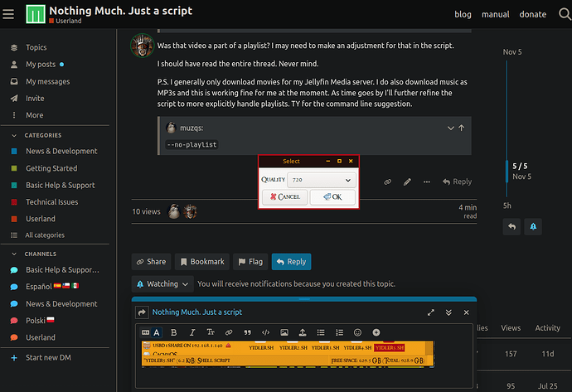572x392 pixels.
Task: Insert a bulleted list in composer
Action: pyautogui.click(x=321, y=332)
